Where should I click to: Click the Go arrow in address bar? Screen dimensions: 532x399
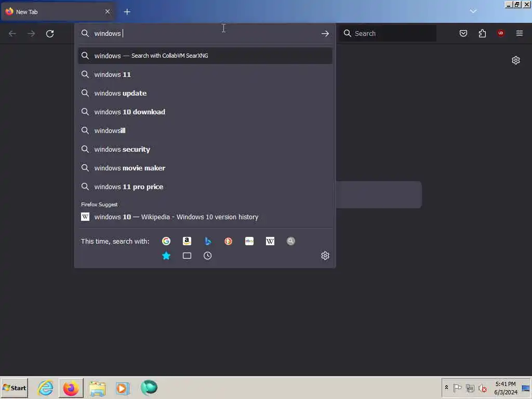click(325, 34)
